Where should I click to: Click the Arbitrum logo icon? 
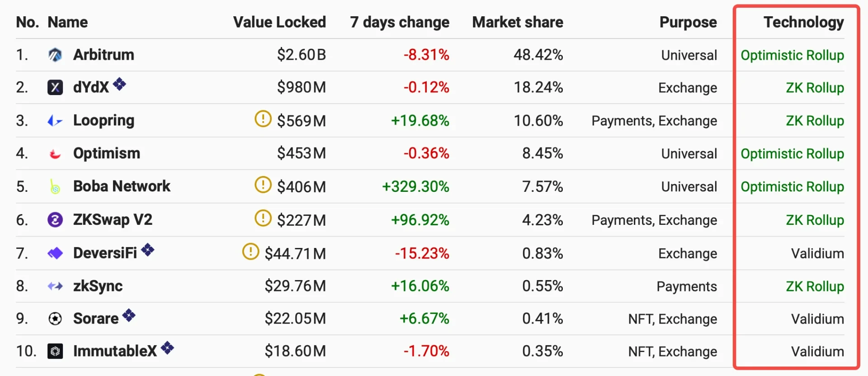55,55
